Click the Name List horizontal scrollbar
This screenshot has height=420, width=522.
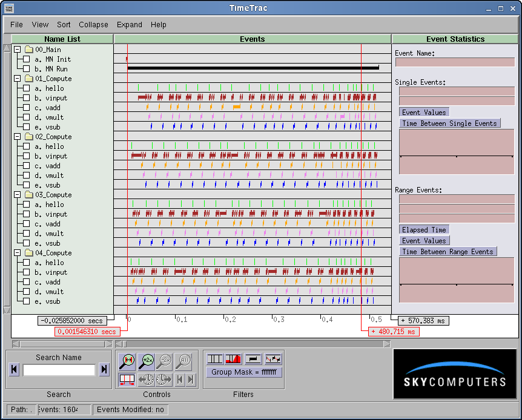[62, 344]
